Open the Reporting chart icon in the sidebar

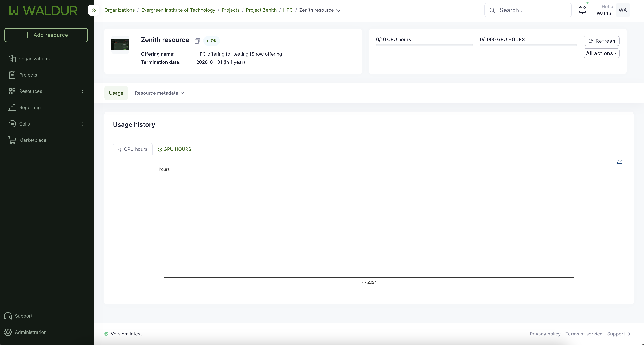pos(12,107)
